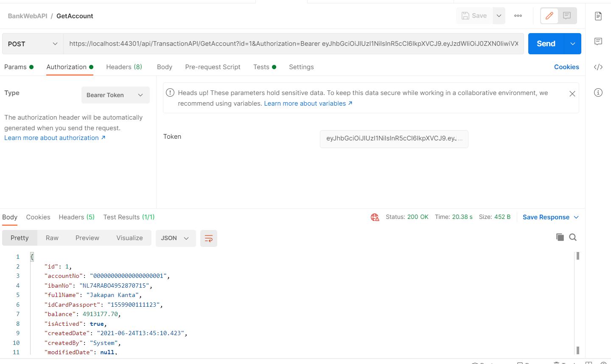Open the more actions three-dot menu
The width and height of the screenshot is (611, 364).
pyautogui.click(x=518, y=15)
